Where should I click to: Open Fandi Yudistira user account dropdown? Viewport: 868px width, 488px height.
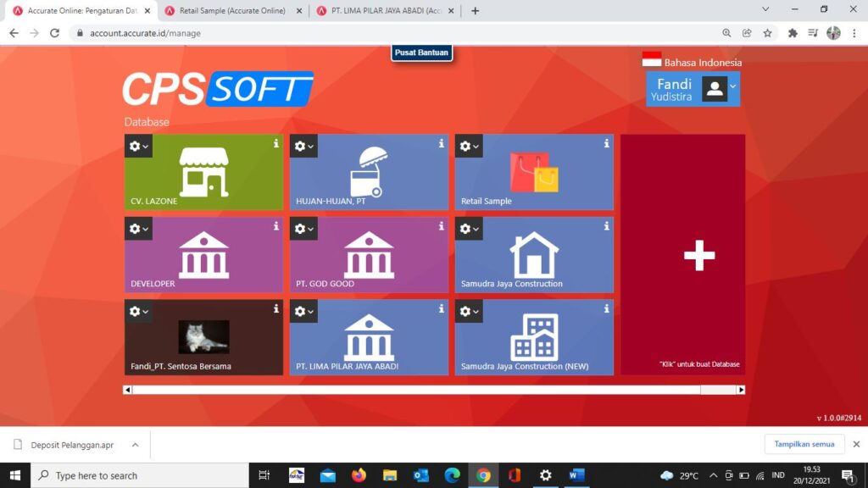tap(693, 89)
